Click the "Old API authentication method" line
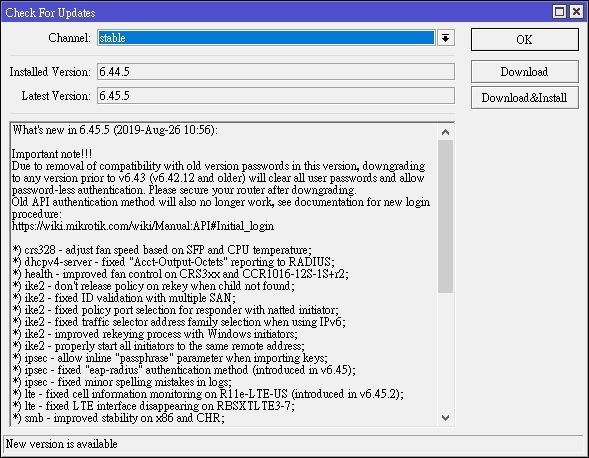The height and width of the screenshot is (458, 589). (221, 202)
